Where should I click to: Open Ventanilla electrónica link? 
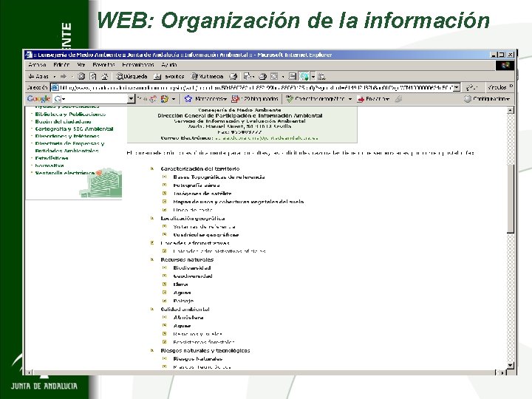pyautogui.click(x=65, y=173)
